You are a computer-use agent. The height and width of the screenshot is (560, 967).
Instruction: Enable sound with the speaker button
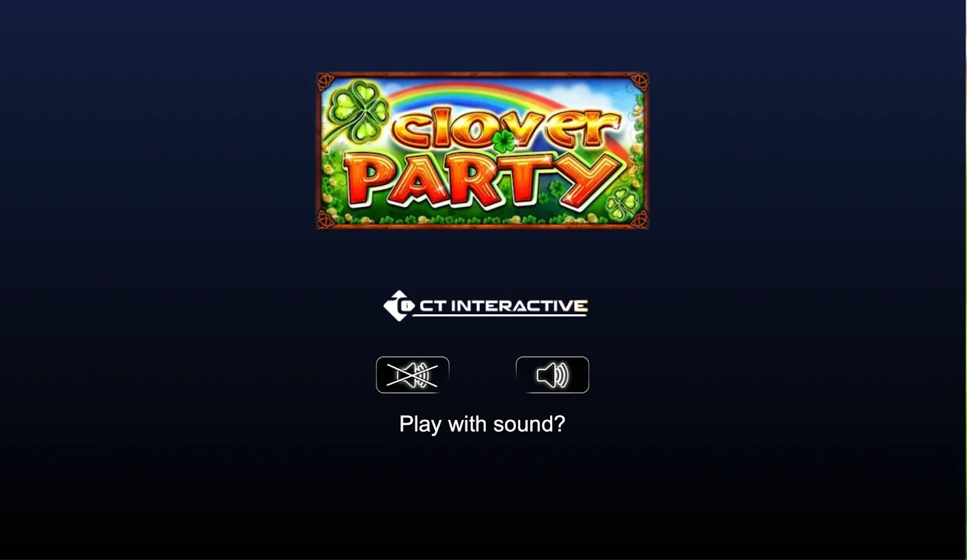point(552,375)
